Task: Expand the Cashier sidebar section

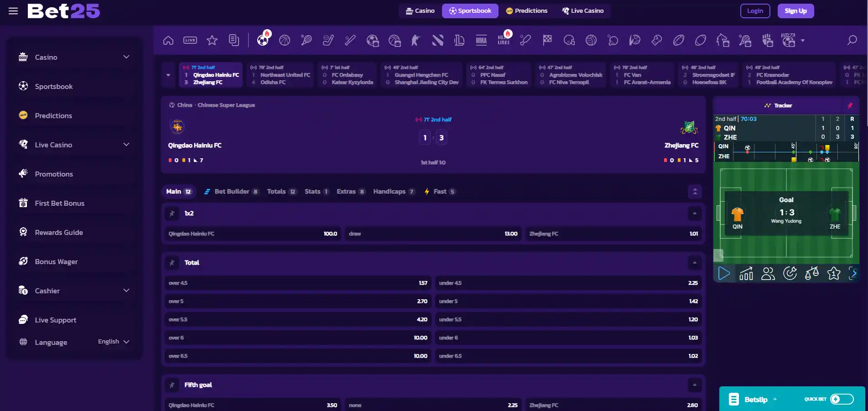Action: point(126,291)
